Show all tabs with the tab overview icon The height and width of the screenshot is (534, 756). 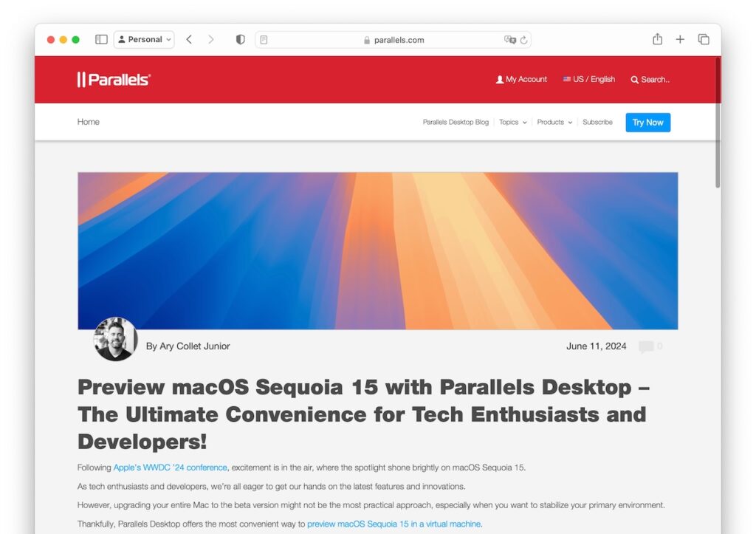704,39
